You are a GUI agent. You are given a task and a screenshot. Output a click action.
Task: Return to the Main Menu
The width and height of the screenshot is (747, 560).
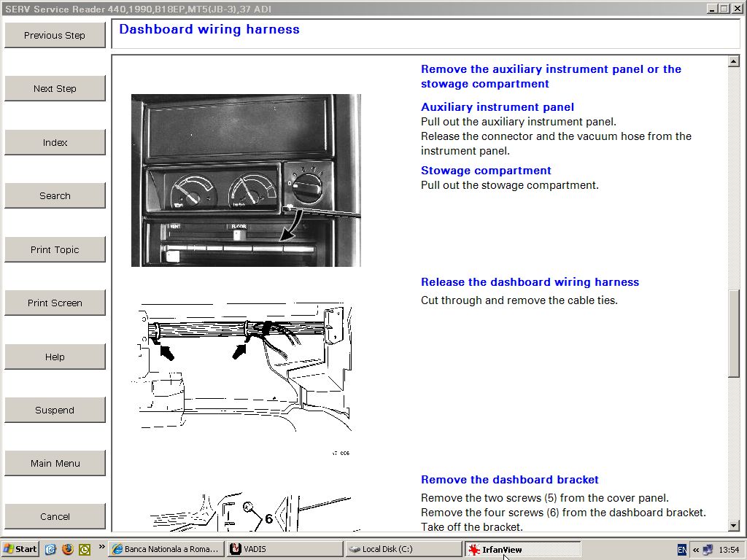(x=55, y=463)
